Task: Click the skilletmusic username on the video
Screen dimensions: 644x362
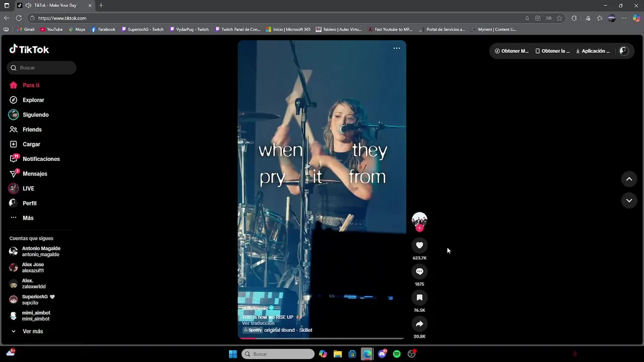Action: (x=255, y=308)
